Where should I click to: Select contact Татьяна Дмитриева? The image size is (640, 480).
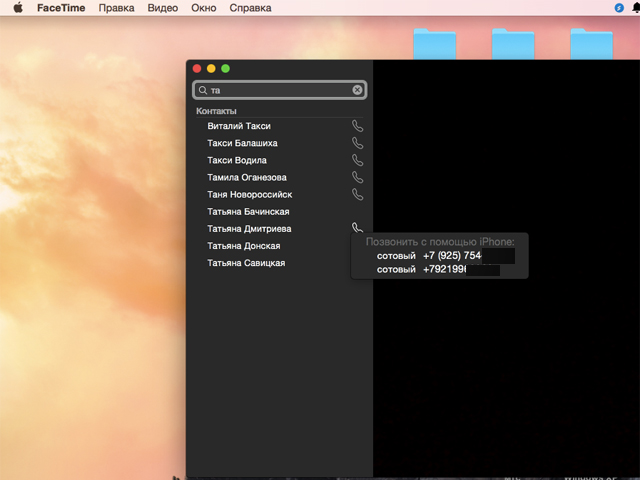[249, 229]
